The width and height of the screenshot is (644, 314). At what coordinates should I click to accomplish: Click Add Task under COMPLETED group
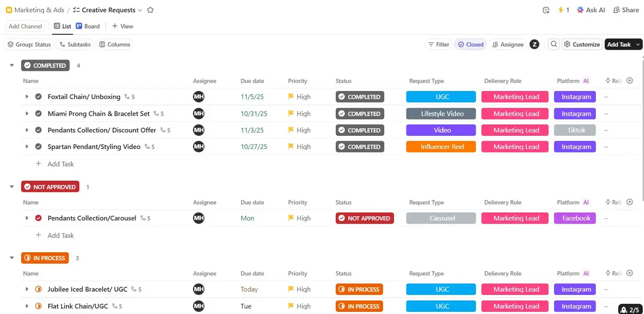55,164
